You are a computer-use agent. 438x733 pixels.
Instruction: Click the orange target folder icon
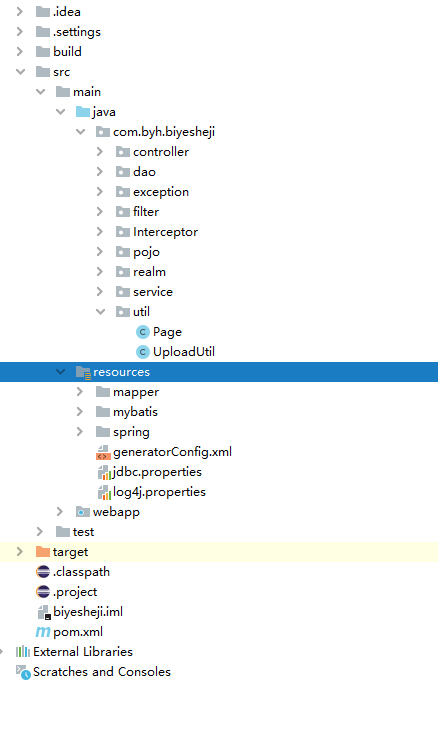(x=43, y=552)
